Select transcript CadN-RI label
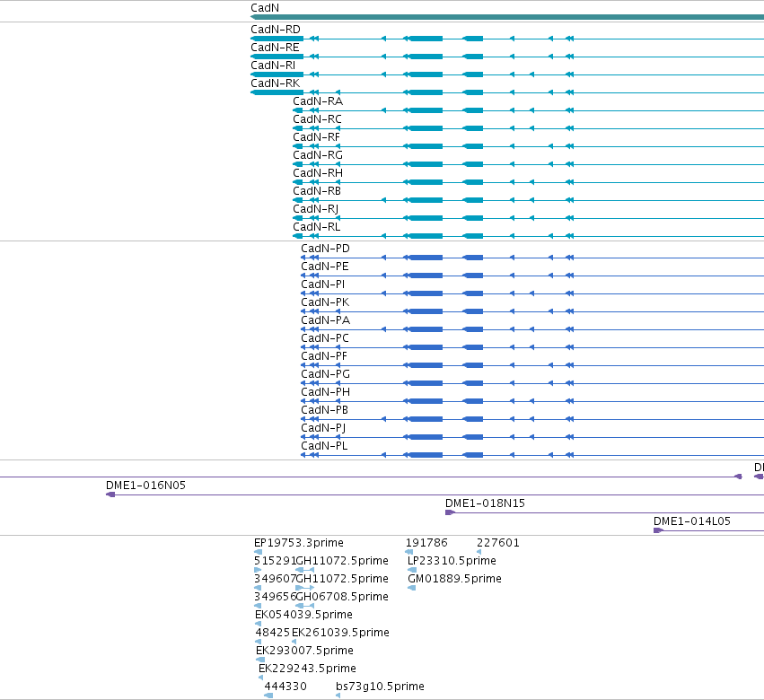Viewport: 764px width, 700px height. point(273,66)
